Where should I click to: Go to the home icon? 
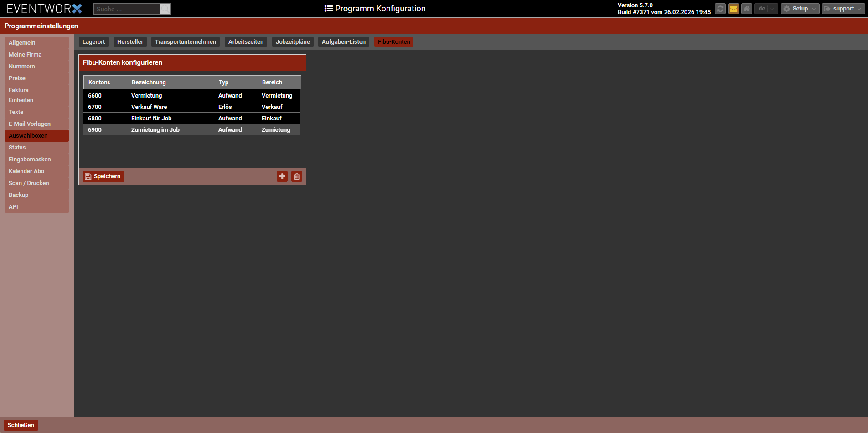click(746, 9)
